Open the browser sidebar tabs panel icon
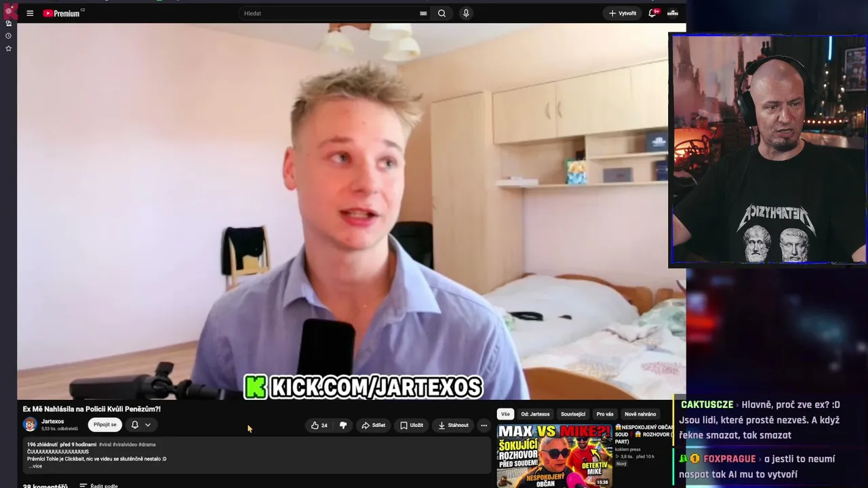This screenshot has height=488, width=868. point(8,24)
